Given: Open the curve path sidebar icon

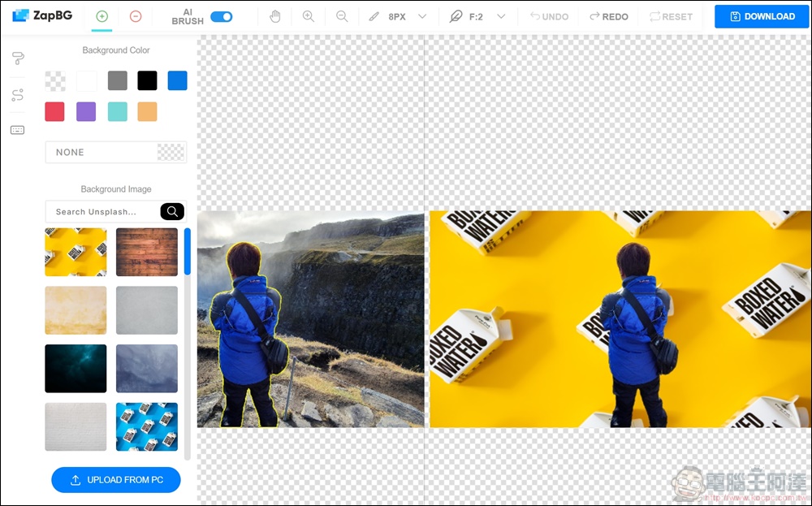Looking at the screenshot, I should [18, 95].
